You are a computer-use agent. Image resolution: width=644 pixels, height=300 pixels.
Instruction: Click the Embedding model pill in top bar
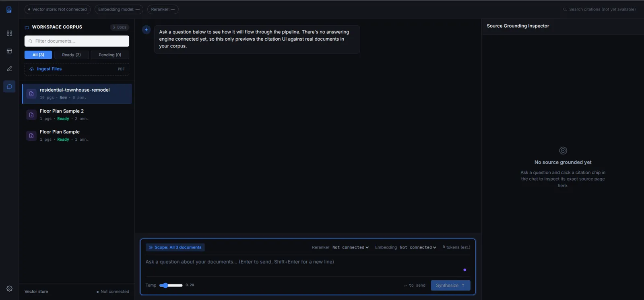[119, 9]
